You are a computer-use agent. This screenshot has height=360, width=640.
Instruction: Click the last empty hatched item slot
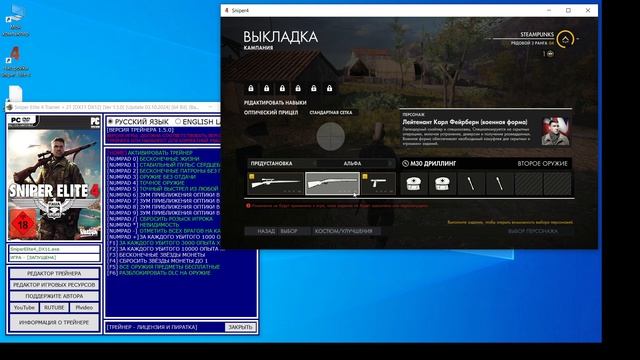click(x=557, y=184)
